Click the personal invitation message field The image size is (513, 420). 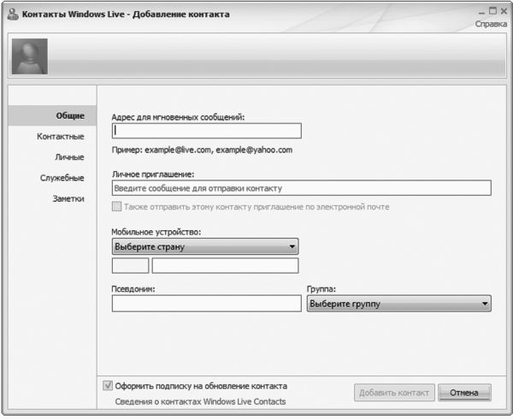pyautogui.click(x=301, y=188)
